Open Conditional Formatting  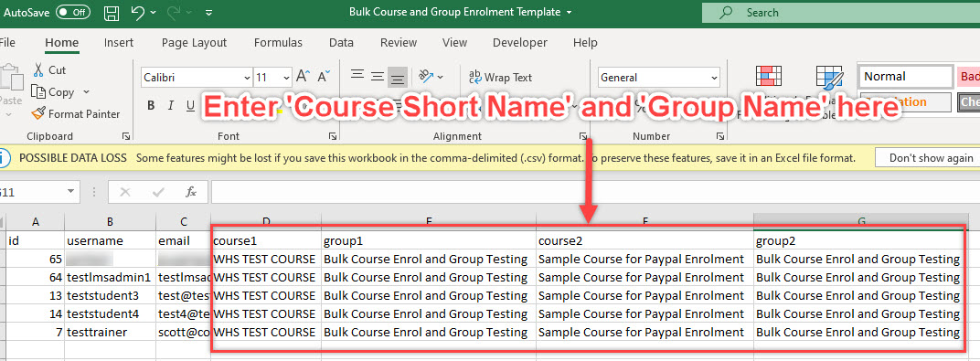768,76
